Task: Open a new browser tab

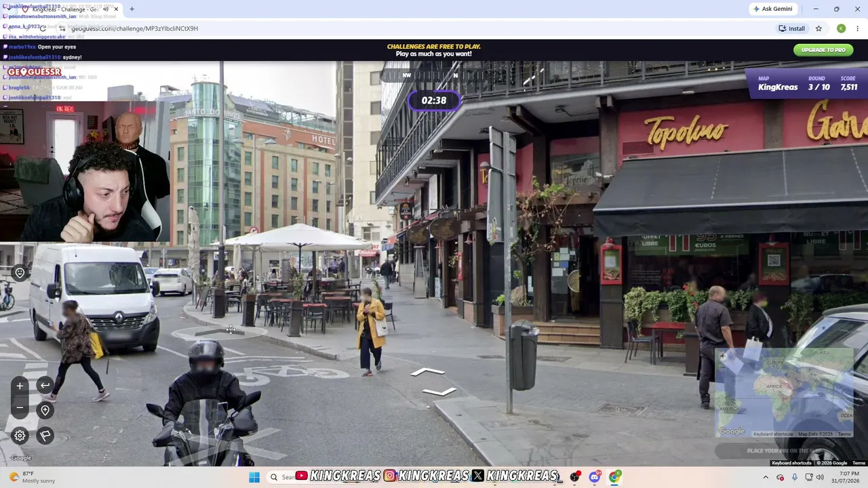Action: click(x=132, y=9)
